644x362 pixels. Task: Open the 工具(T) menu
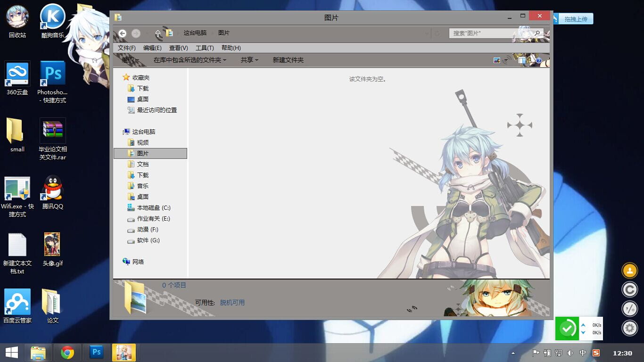point(204,48)
